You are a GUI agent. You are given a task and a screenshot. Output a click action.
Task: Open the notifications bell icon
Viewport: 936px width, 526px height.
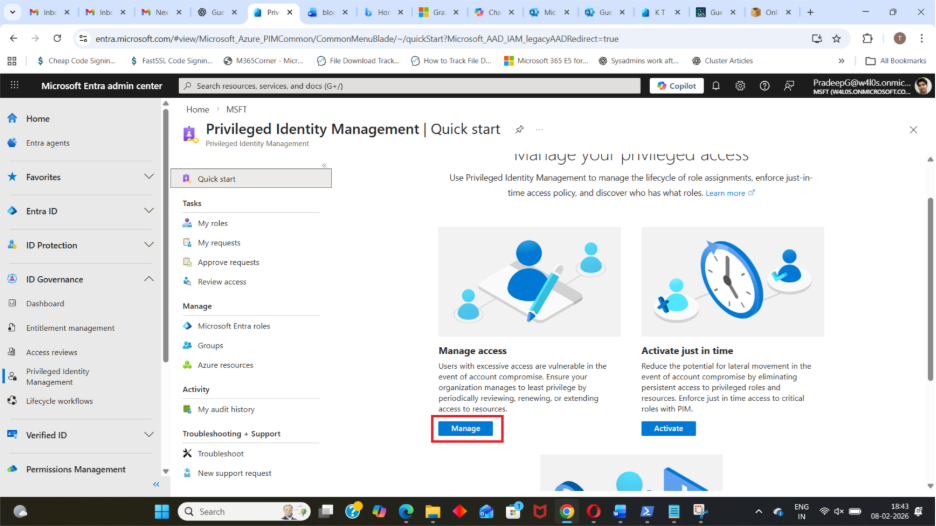(x=716, y=86)
